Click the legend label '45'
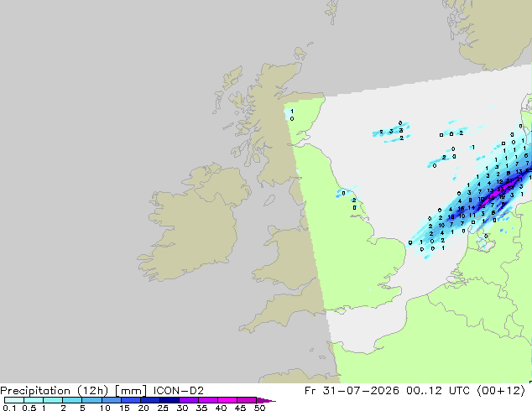The image size is (532, 411). coord(240,408)
